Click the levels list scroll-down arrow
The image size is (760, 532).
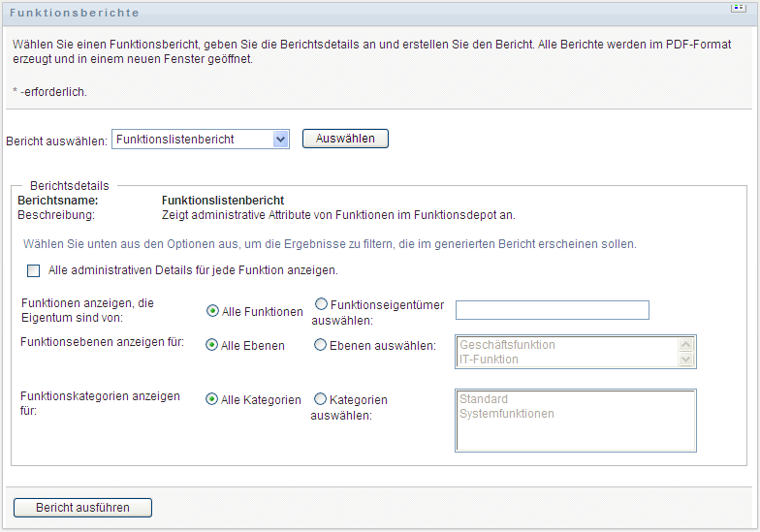pos(687,360)
